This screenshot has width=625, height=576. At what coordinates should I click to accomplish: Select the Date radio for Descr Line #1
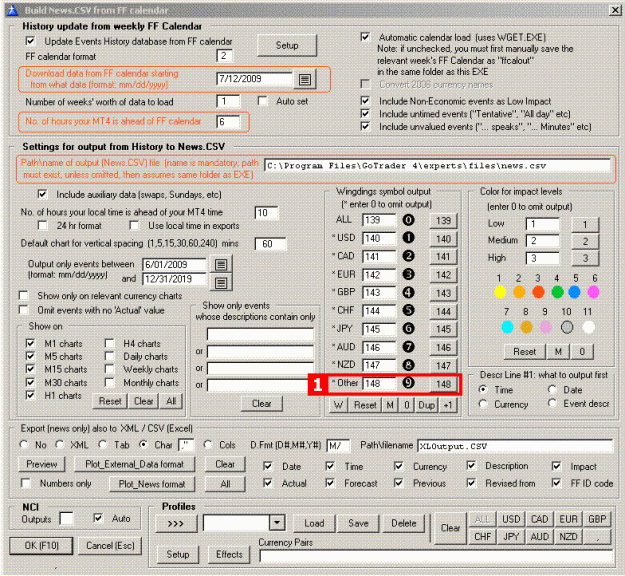pos(552,389)
